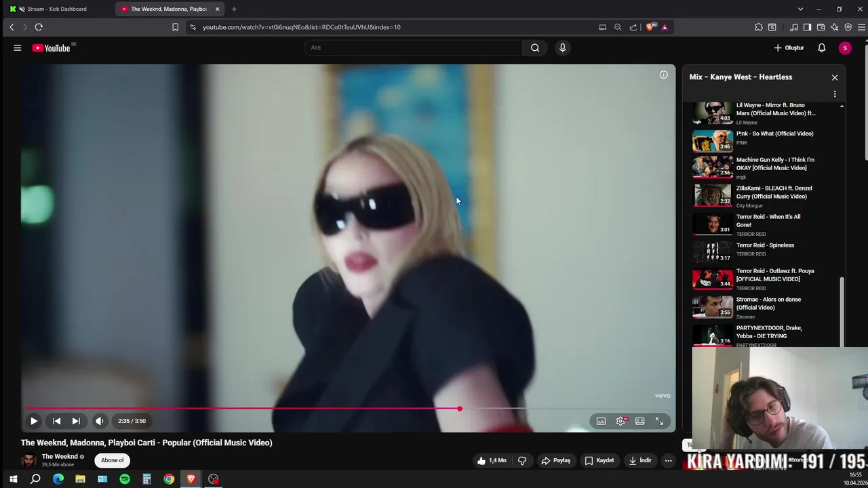This screenshot has width=868, height=488.
Task: Open the Brave Wallet icon
Action: tap(821, 27)
